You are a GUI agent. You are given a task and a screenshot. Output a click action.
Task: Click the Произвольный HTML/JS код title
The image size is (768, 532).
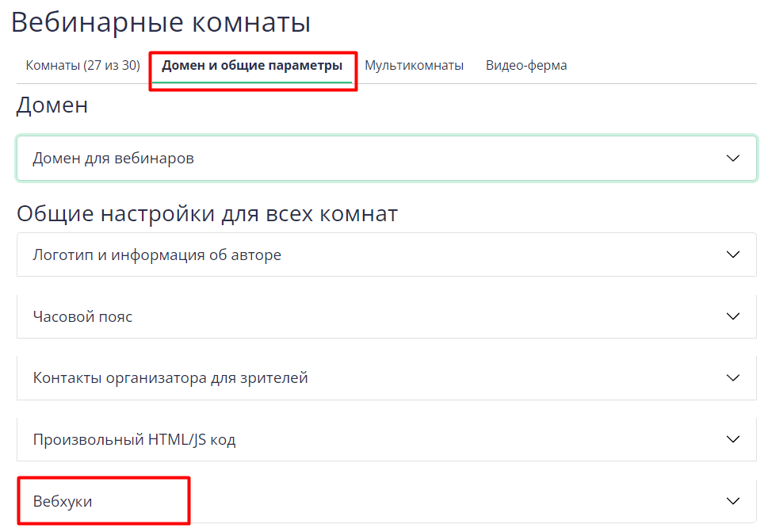click(134, 439)
